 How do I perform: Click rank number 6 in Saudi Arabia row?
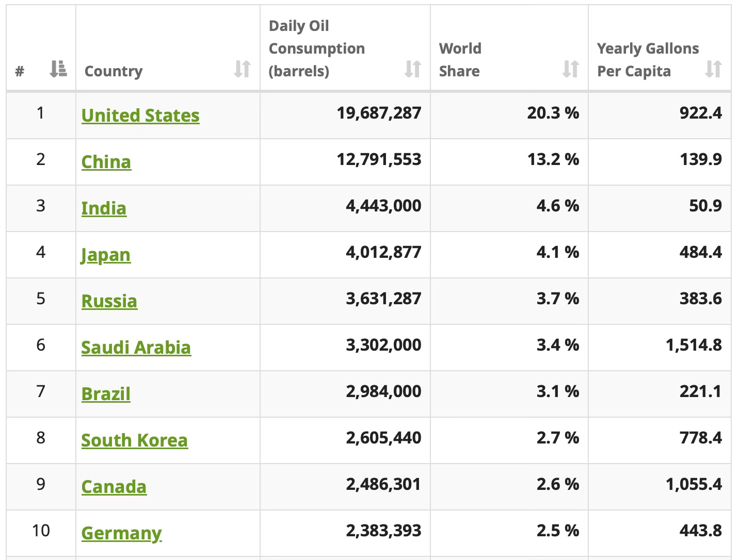41,345
